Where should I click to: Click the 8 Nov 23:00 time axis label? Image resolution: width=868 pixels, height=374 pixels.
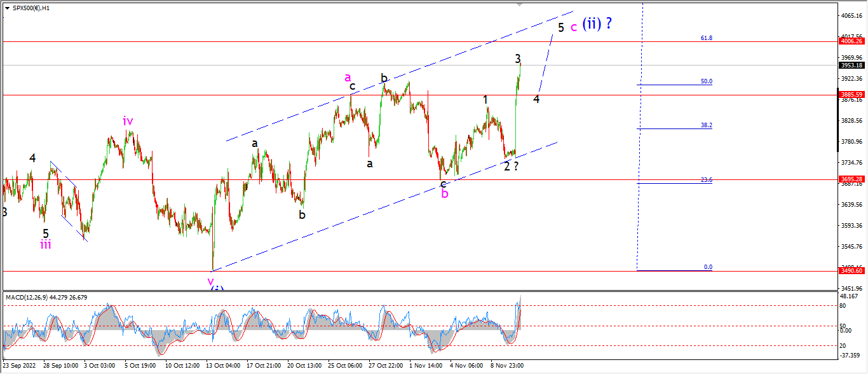click(x=505, y=366)
